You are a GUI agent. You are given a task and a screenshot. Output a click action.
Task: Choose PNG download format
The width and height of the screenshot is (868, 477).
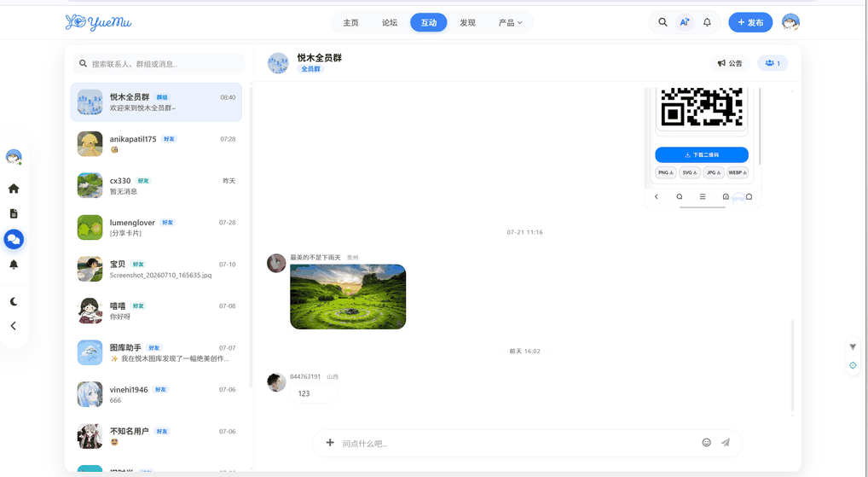click(x=666, y=172)
